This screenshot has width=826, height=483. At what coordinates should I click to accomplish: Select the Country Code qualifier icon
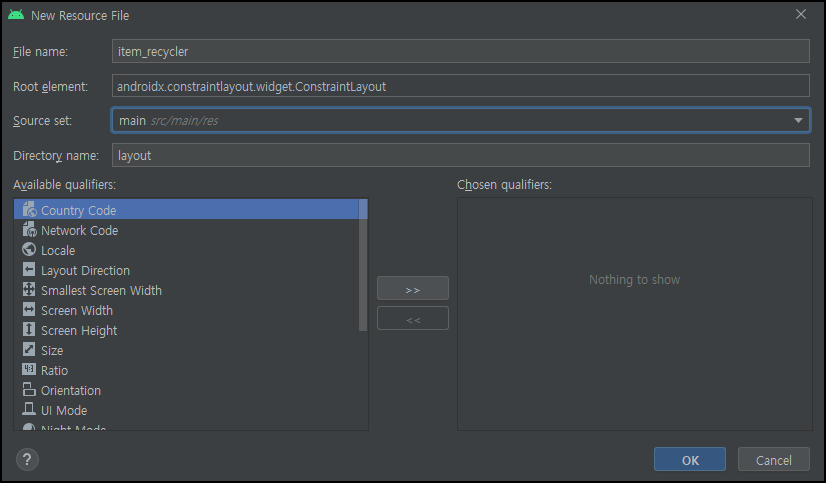tap(30, 210)
